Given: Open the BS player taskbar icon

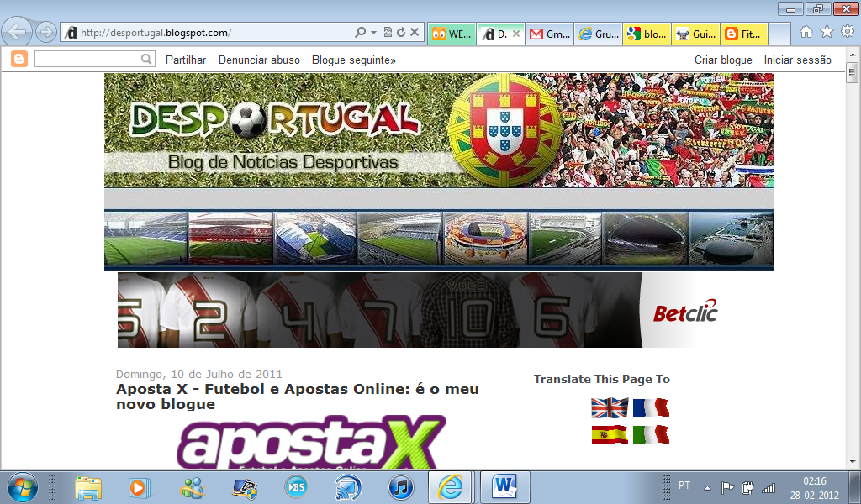Looking at the screenshot, I should (x=297, y=487).
